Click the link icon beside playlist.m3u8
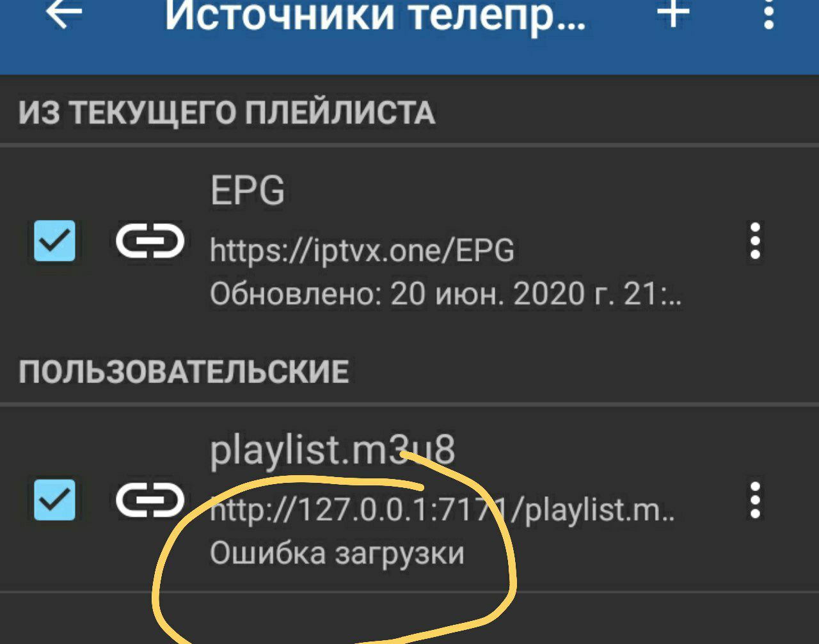The image size is (819, 644). click(x=150, y=499)
